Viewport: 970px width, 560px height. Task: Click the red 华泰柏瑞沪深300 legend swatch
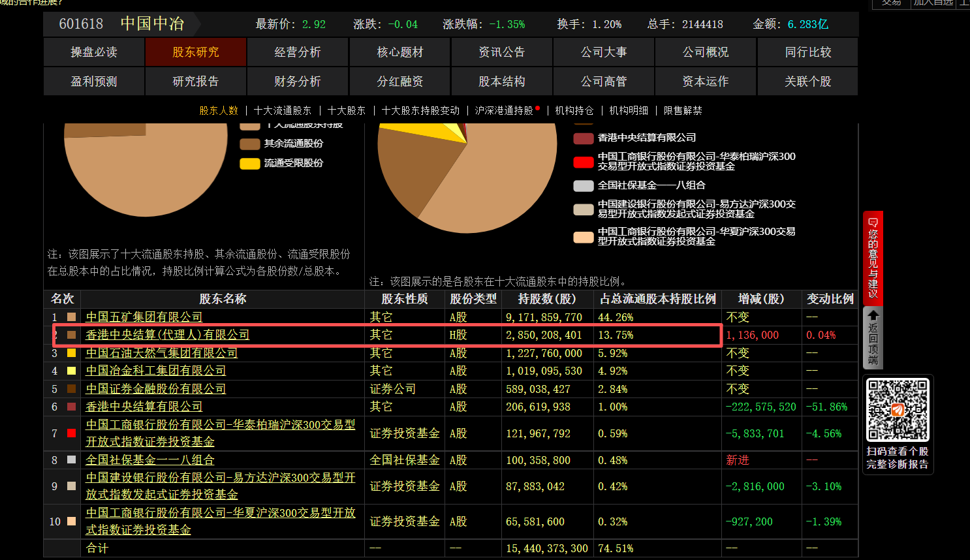584,162
